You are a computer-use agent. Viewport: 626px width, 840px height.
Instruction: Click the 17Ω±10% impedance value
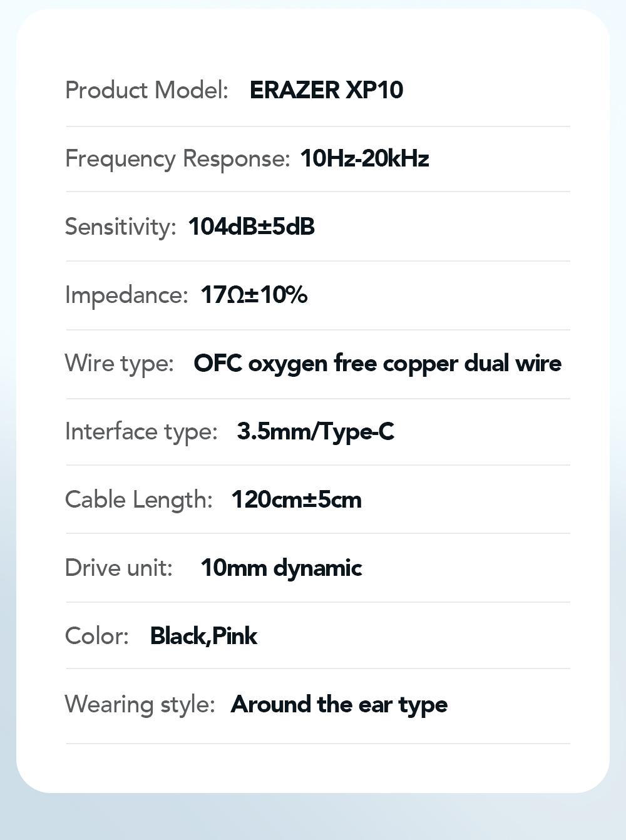[x=254, y=295]
